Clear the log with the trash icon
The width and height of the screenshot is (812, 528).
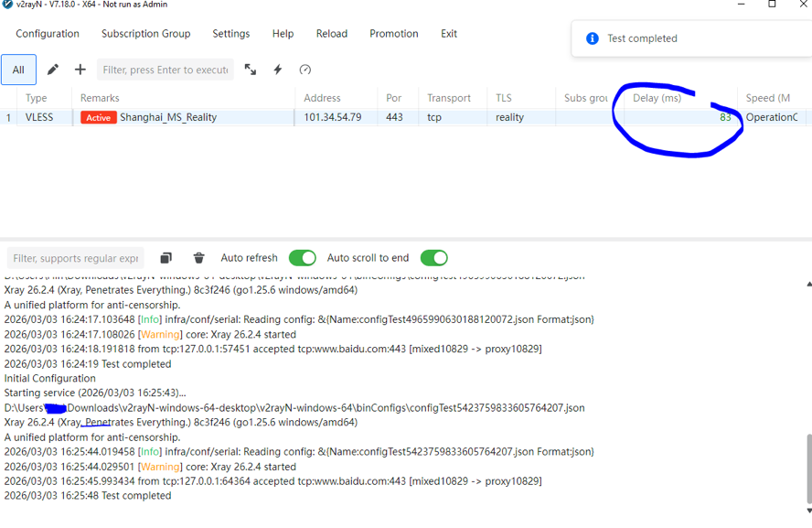(x=198, y=258)
